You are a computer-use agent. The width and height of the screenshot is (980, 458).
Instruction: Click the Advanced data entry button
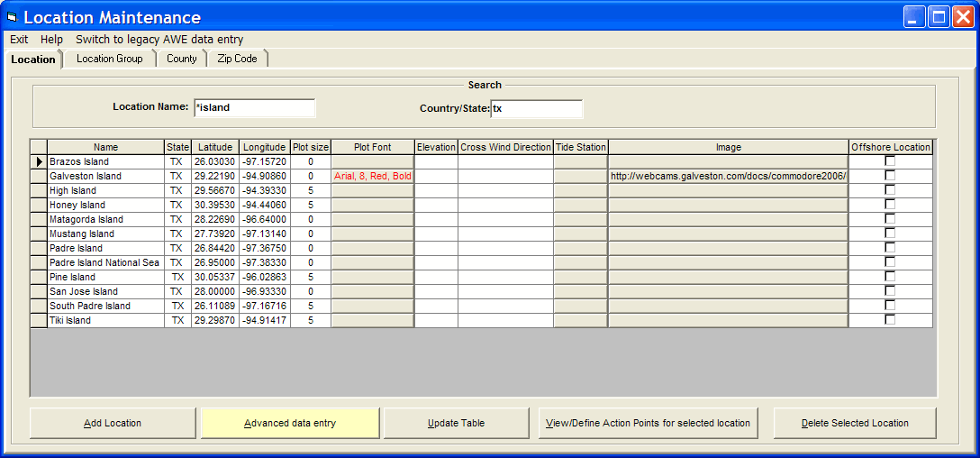point(290,423)
